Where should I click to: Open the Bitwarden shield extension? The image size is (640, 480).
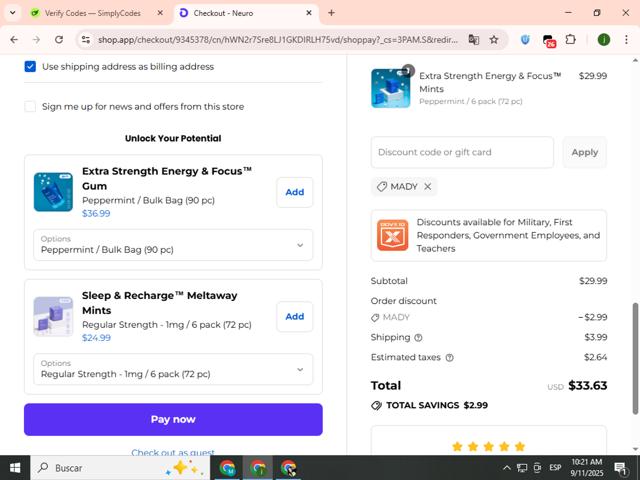click(x=525, y=40)
